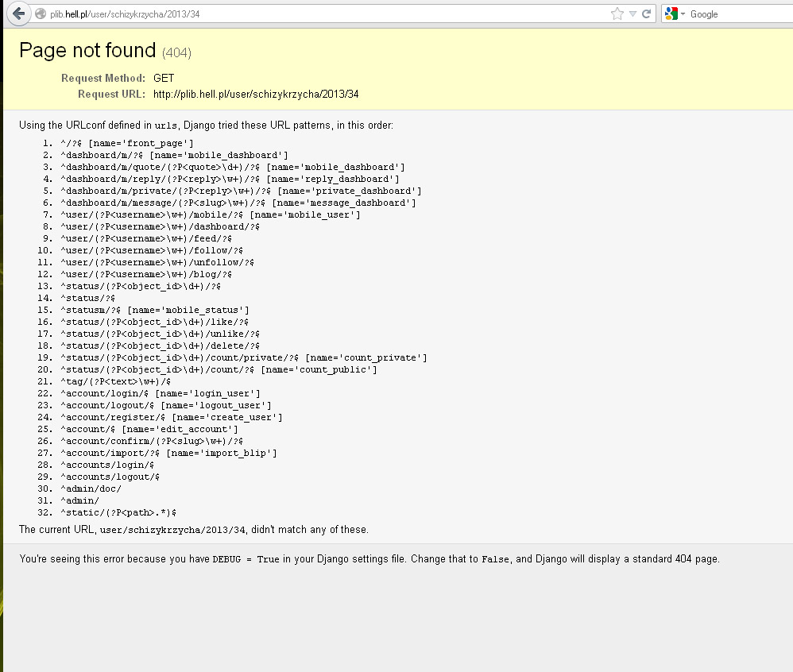Click the 'Using the URLconf defined in urls' sentence
Screen dimensions: 793x672
click(x=206, y=125)
